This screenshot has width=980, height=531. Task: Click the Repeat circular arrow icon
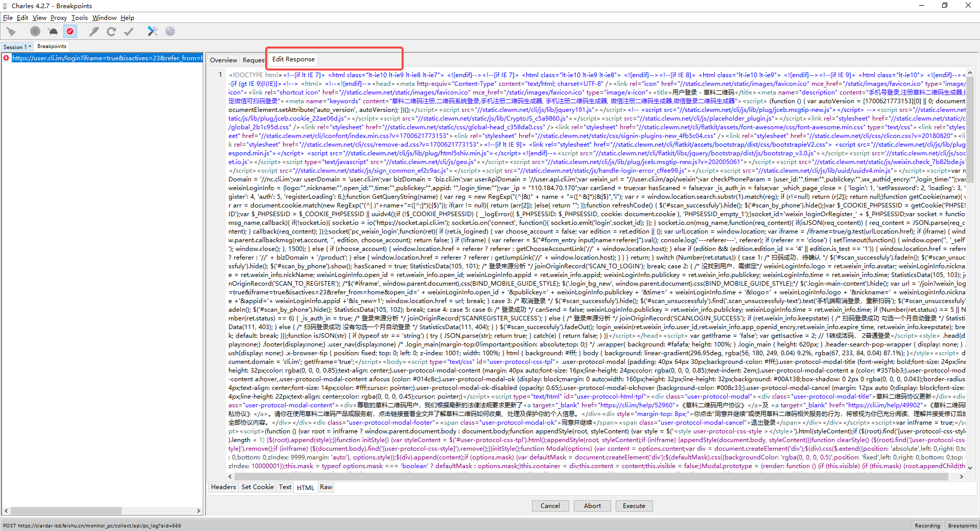click(x=111, y=32)
